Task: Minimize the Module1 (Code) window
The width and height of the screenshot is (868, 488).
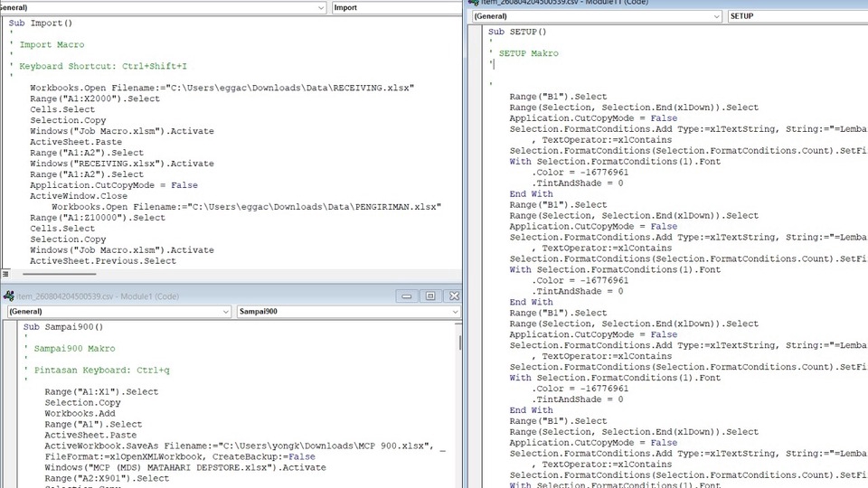Action: pyautogui.click(x=407, y=296)
